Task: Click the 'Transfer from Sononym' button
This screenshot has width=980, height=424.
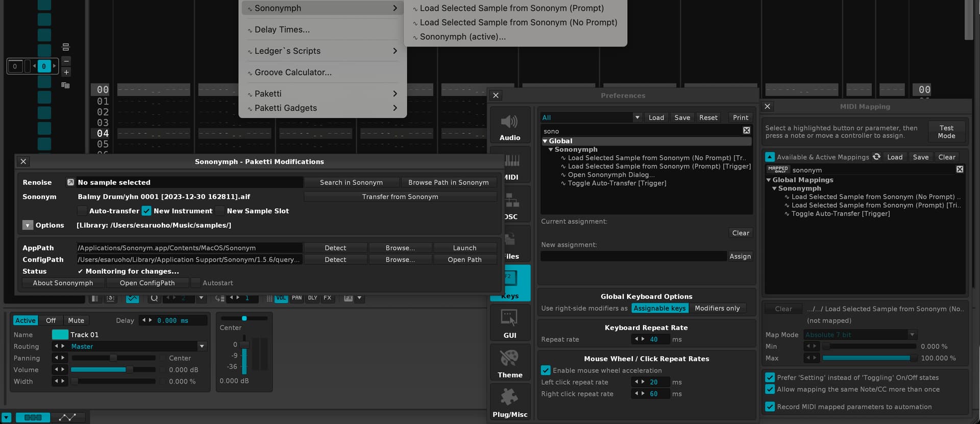Action: 400,197
